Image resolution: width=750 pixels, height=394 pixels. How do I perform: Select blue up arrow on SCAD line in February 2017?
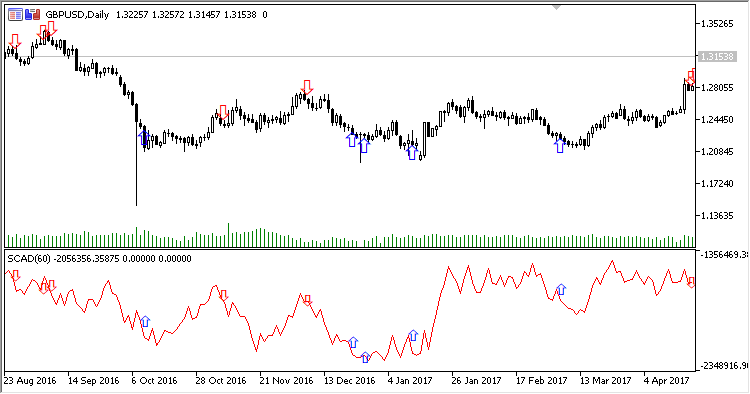point(561,289)
